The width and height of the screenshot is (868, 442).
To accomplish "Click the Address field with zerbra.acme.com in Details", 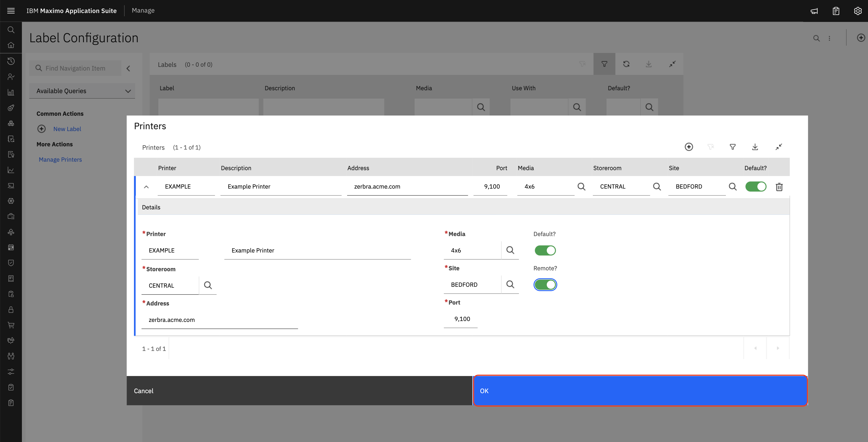I will point(219,320).
